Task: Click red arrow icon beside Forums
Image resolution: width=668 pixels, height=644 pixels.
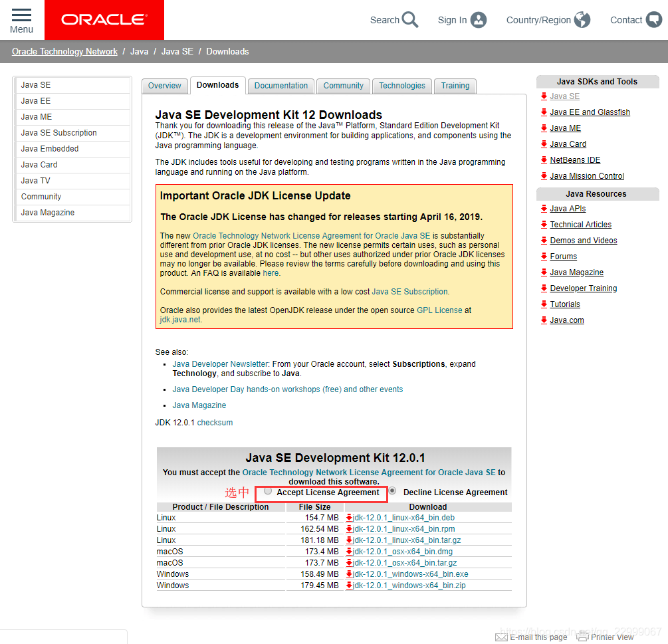Action: coord(544,257)
